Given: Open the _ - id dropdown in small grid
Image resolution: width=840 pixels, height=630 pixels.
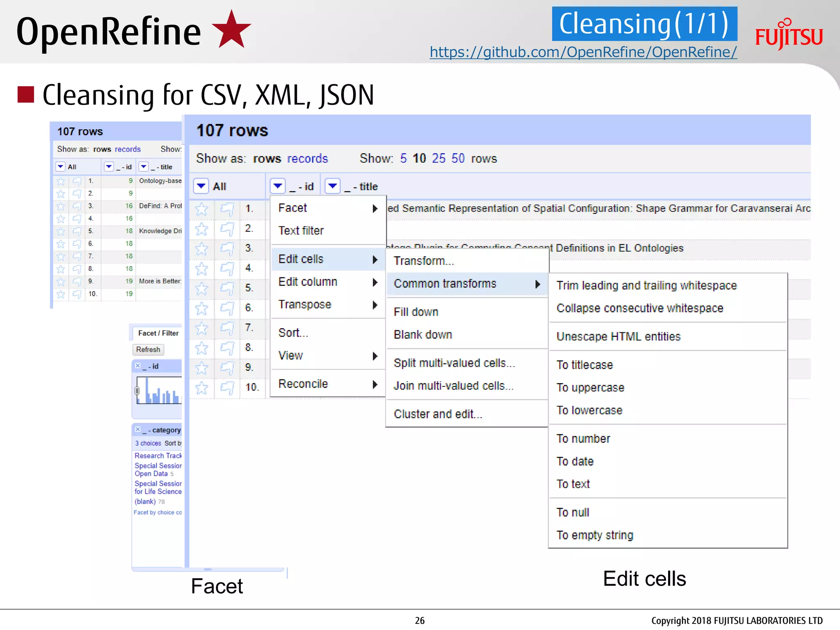Looking at the screenshot, I should pyautogui.click(x=109, y=167).
